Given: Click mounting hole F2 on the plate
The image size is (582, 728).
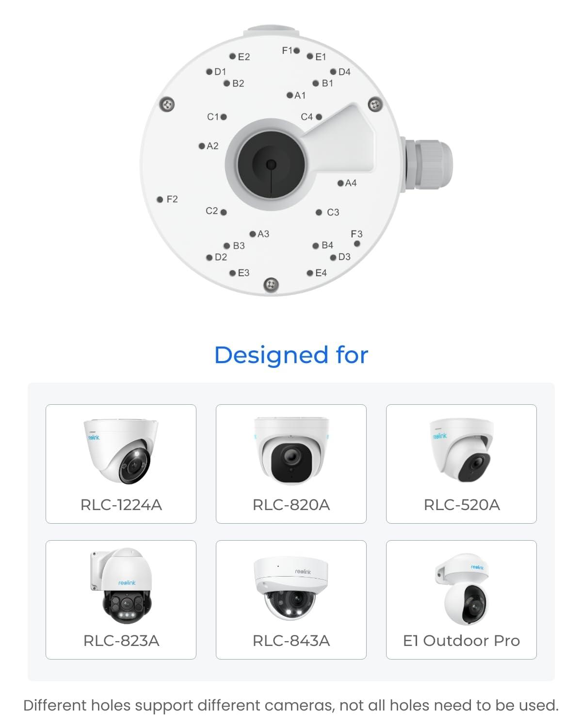Looking at the screenshot, I should [160, 199].
